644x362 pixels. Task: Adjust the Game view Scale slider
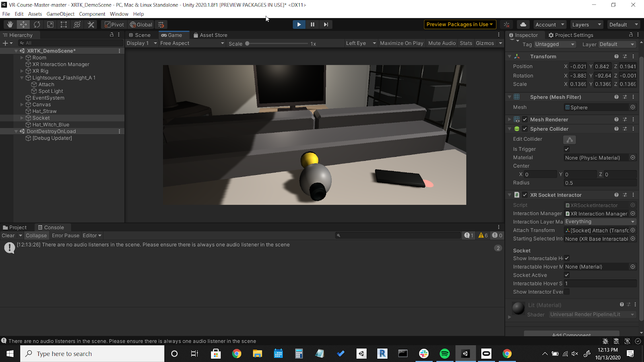248,43
